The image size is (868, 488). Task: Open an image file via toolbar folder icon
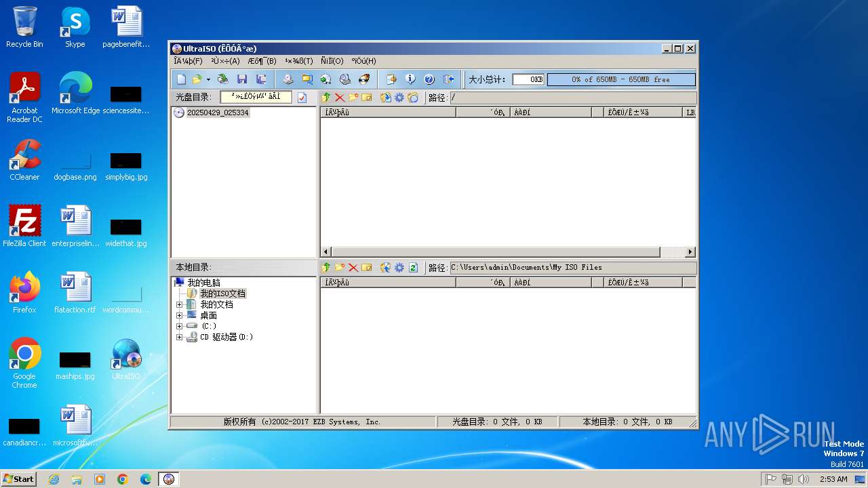(x=197, y=79)
